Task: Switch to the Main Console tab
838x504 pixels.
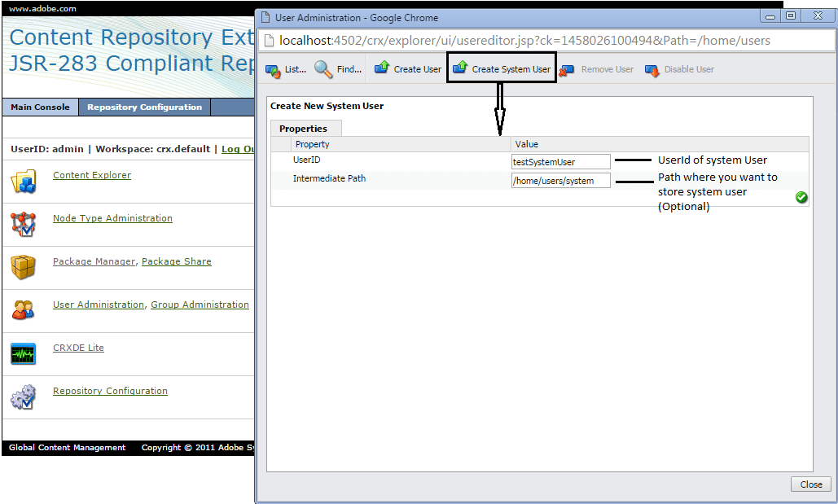Action: click(40, 107)
